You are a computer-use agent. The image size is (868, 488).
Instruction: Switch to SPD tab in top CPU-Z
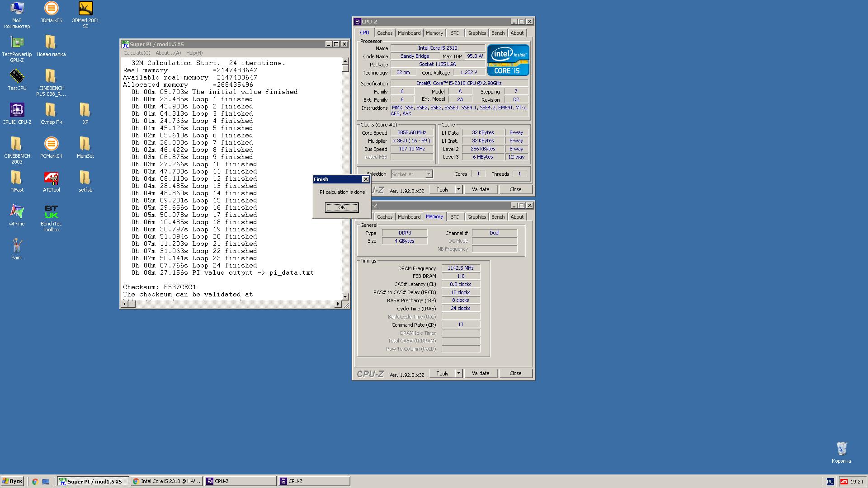pyautogui.click(x=455, y=33)
